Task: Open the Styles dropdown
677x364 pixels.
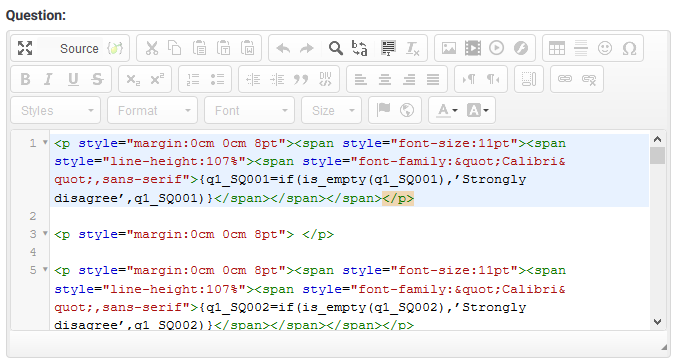Action: pyautogui.click(x=56, y=111)
